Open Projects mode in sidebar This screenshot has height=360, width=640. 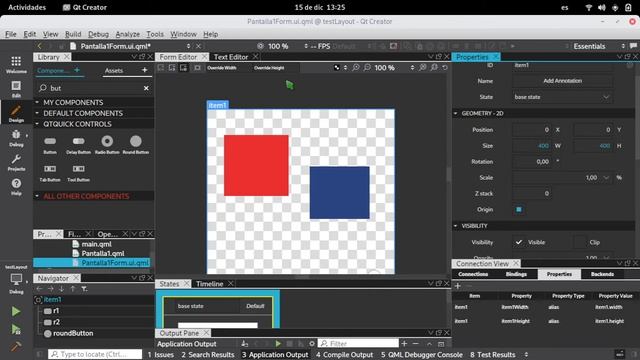(x=16, y=162)
